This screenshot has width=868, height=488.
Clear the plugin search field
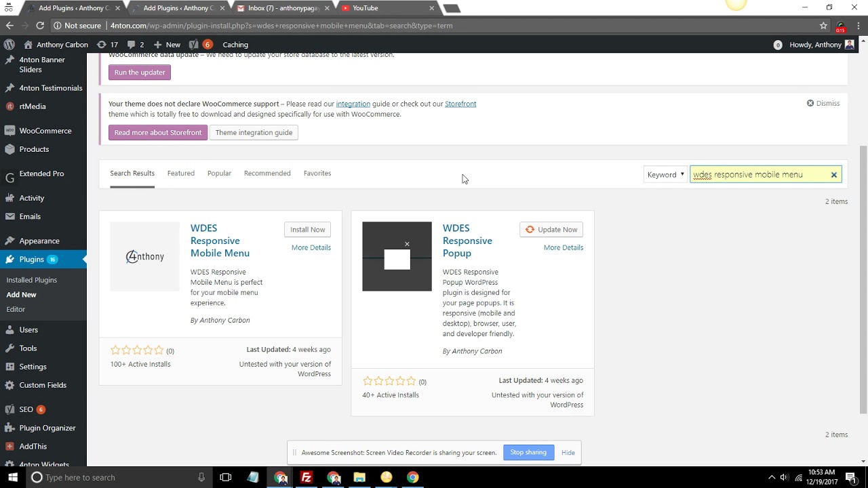coord(834,175)
